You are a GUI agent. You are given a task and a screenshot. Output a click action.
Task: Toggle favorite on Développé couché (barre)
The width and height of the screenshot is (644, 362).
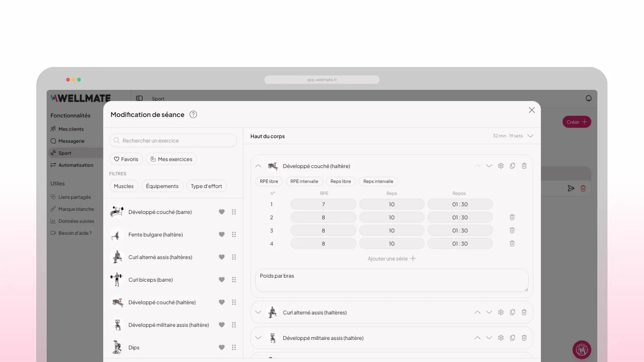(x=222, y=212)
